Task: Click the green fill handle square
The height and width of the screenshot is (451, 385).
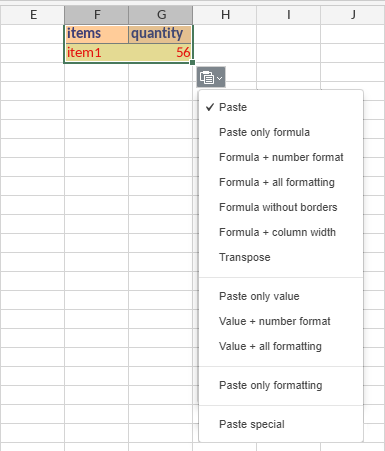Action: [192, 62]
